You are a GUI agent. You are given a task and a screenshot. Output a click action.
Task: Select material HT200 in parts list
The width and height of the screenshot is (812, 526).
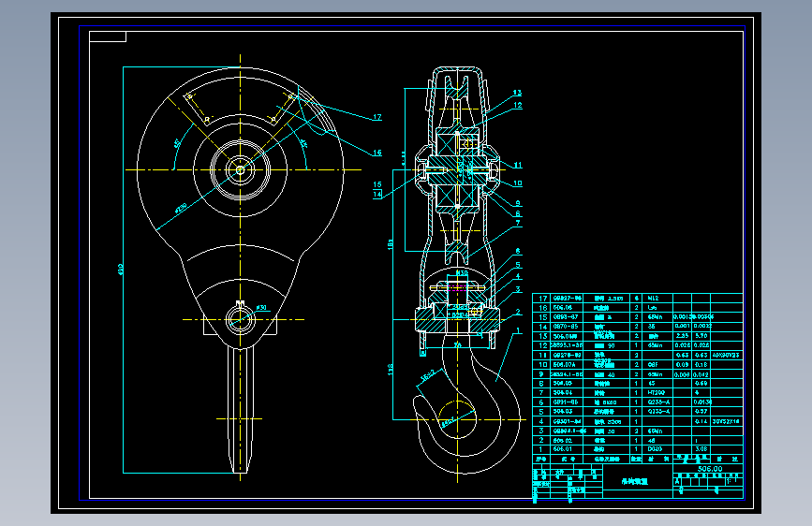click(657, 393)
